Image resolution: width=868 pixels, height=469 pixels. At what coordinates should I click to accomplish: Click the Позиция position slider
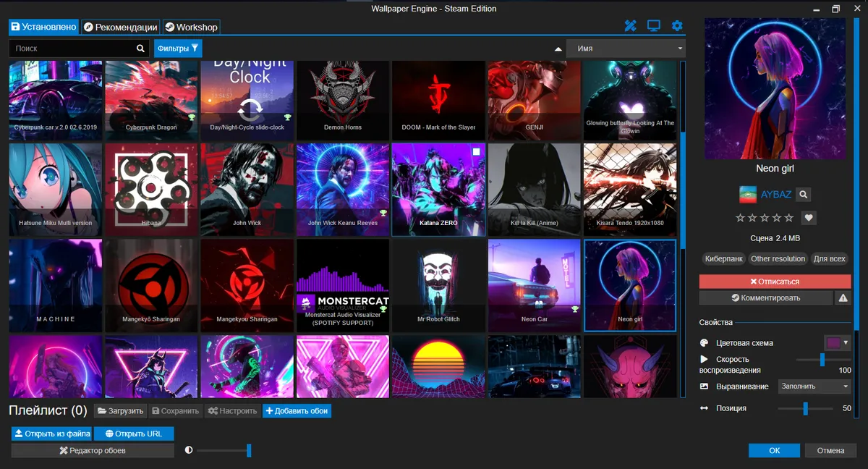pos(805,409)
